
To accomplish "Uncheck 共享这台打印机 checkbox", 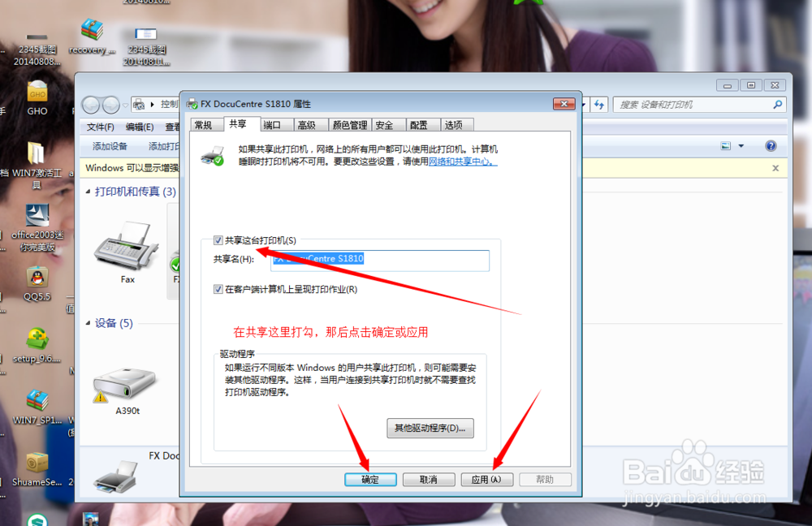I will pos(218,239).
